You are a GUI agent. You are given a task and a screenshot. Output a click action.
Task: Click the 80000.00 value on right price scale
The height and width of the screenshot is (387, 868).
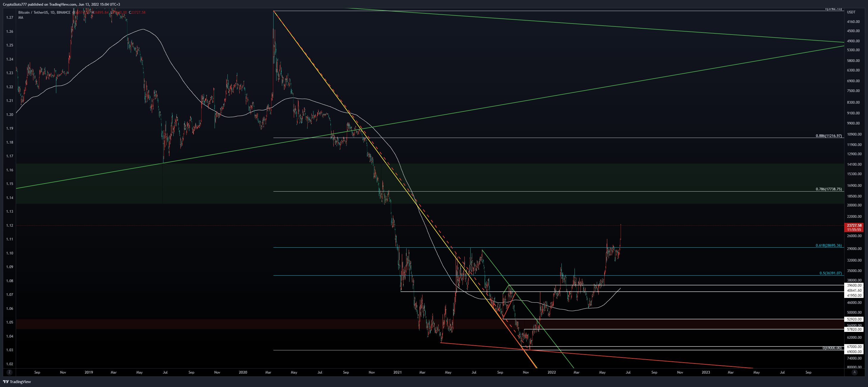[854, 367]
